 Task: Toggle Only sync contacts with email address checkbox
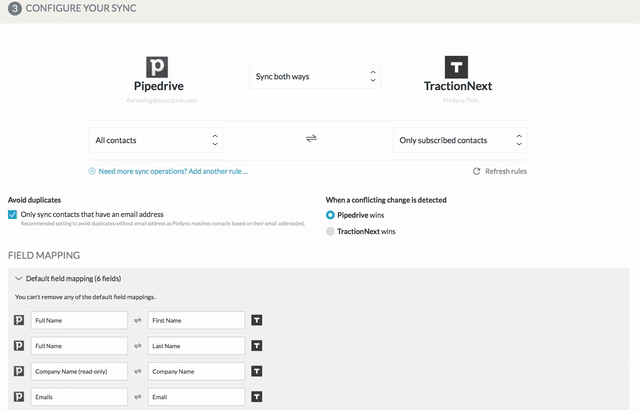pyautogui.click(x=13, y=215)
